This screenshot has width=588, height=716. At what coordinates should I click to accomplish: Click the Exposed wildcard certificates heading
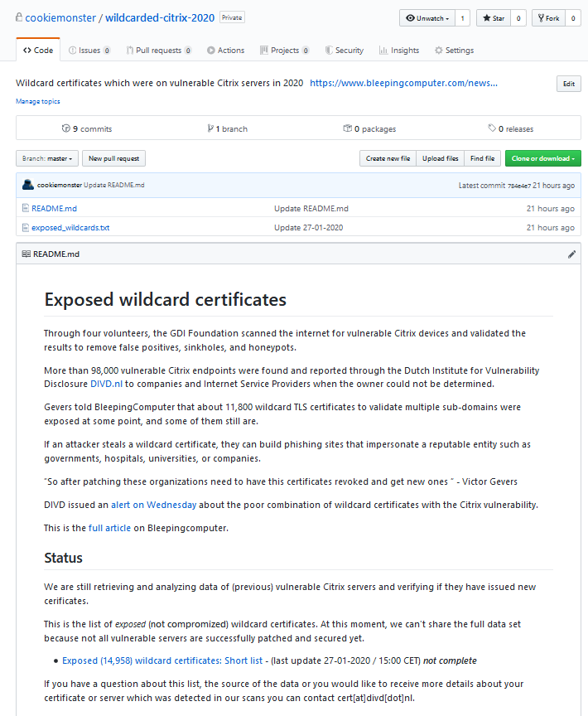pyautogui.click(x=165, y=299)
